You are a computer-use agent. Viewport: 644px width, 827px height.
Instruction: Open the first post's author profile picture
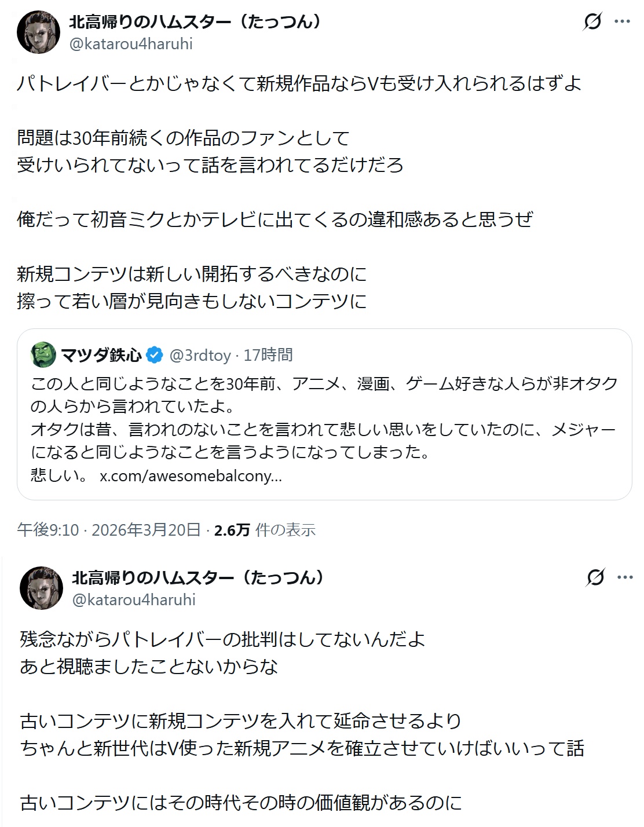pos(38,31)
